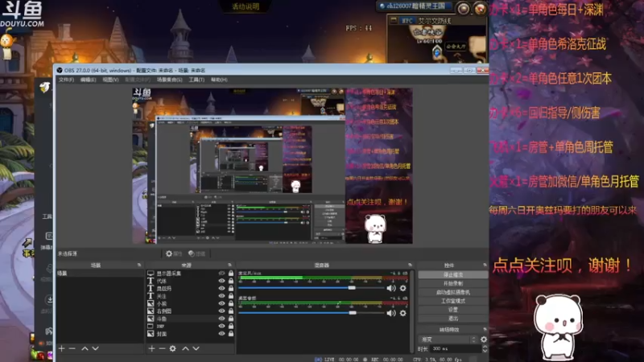Pop out the 转场特效 dock panel
Viewport: 644px width, 362px height.
(485, 330)
